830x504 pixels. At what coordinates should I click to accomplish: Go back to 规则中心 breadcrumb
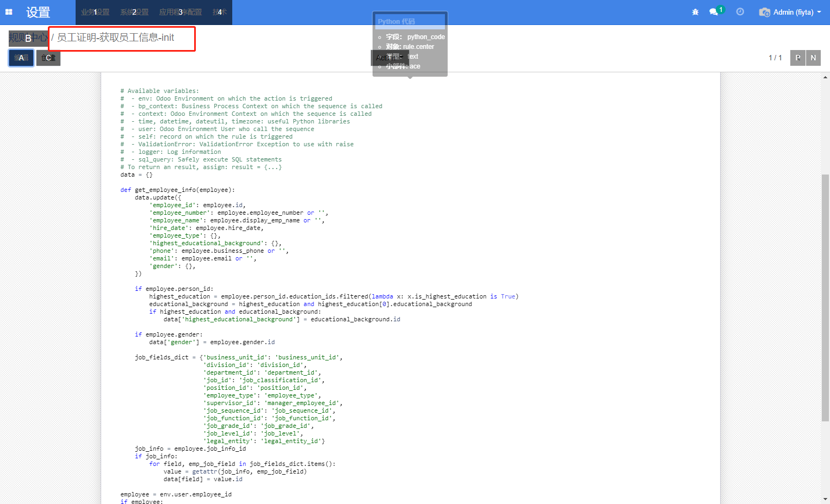pos(28,38)
